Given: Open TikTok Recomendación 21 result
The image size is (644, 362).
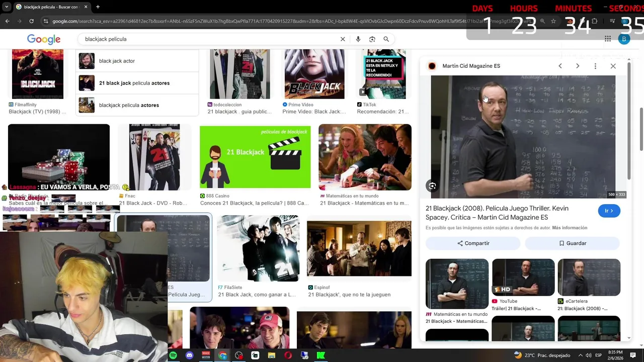Looking at the screenshot, I should [383, 81].
